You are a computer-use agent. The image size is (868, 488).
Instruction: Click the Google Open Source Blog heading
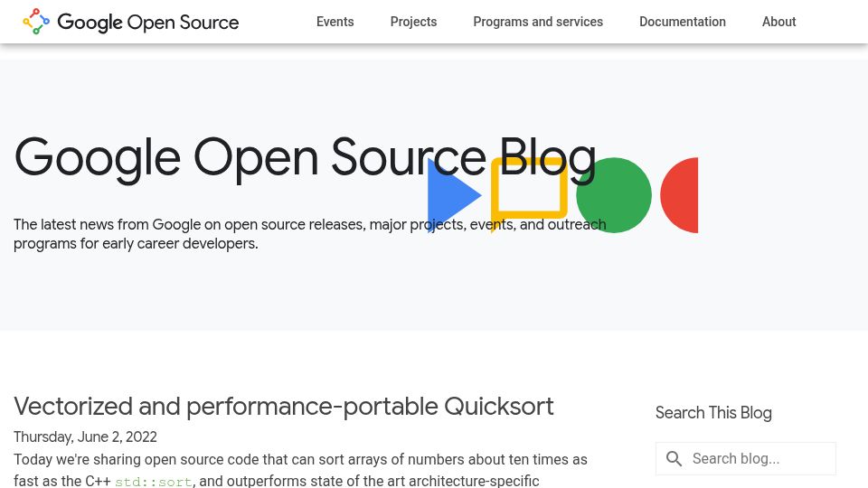305,159
